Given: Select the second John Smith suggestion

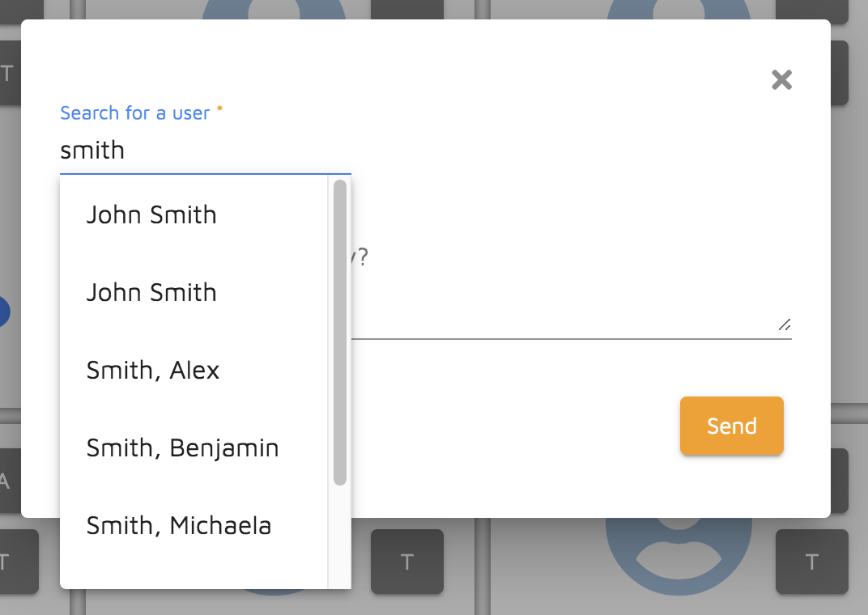Looking at the screenshot, I should point(151,293).
